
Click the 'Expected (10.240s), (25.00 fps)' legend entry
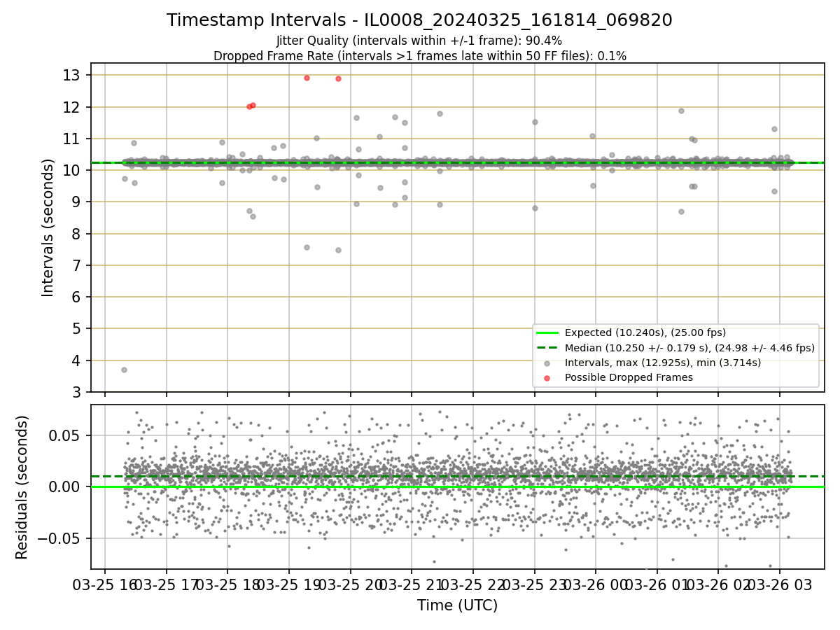tap(645, 332)
